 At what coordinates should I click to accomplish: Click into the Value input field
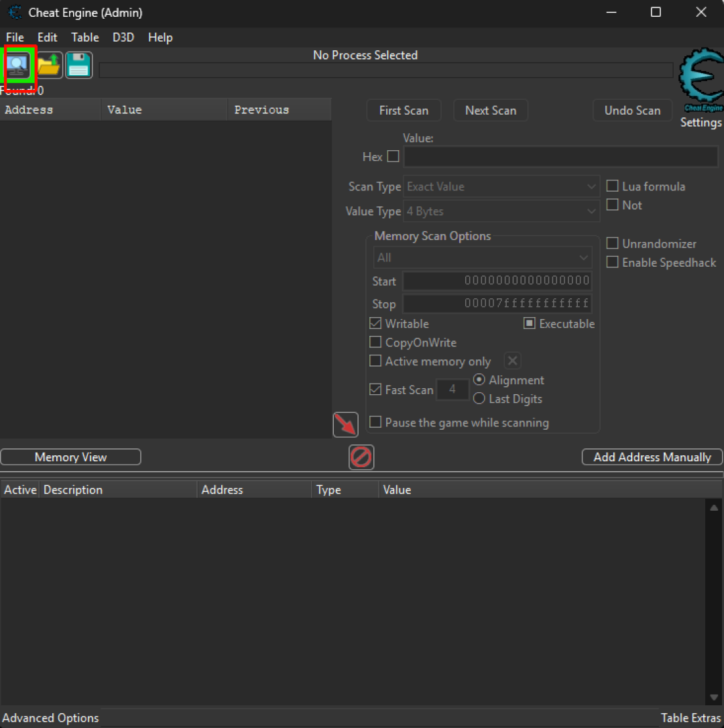pyautogui.click(x=561, y=156)
